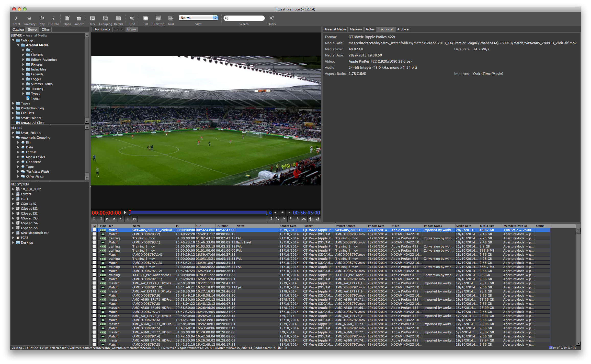This screenshot has height=364, width=591.
Task: Click in the blue playback timeline bar
Action: click(x=198, y=213)
